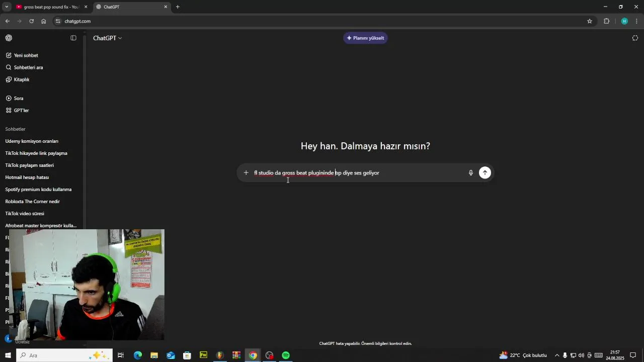
Task: Bookmark this page with the star
Action: (x=590, y=21)
